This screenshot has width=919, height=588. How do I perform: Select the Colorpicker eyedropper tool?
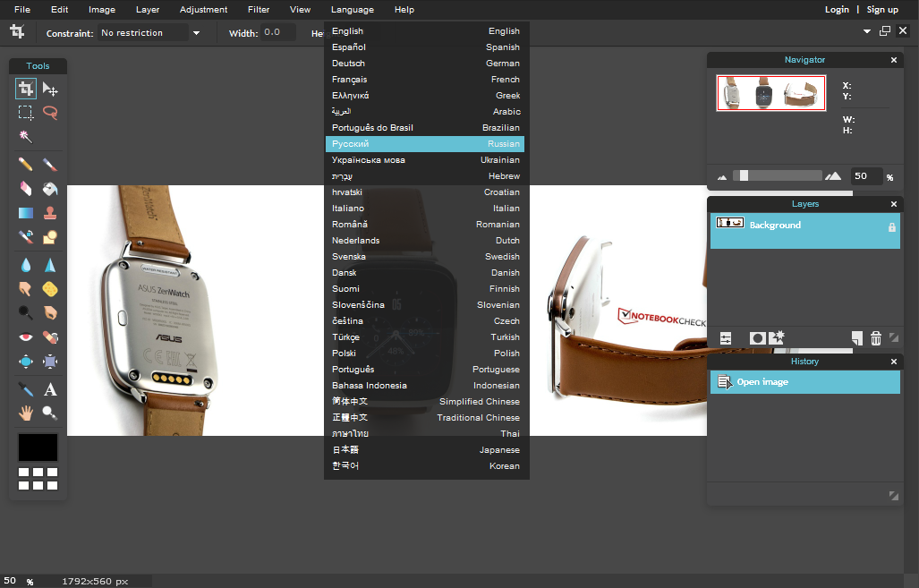coord(26,389)
